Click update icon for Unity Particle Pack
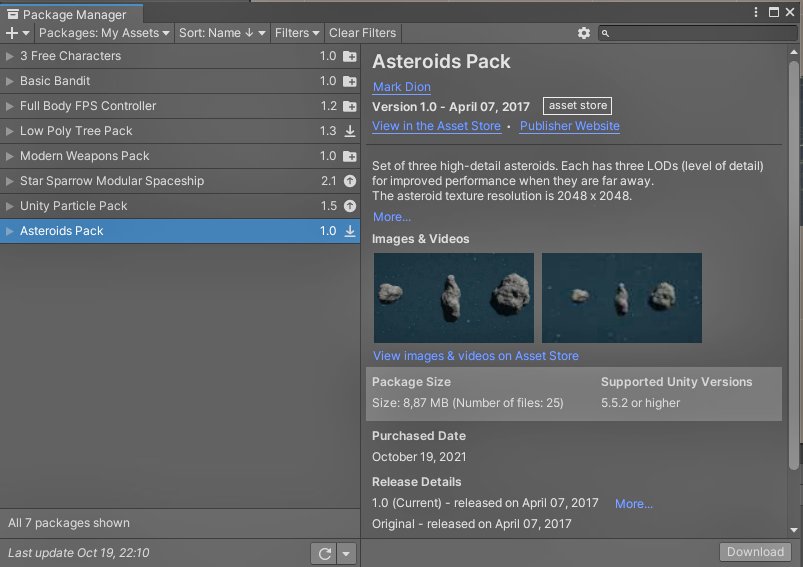Viewport: 803px width, 567px height. (x=350, y=206)
